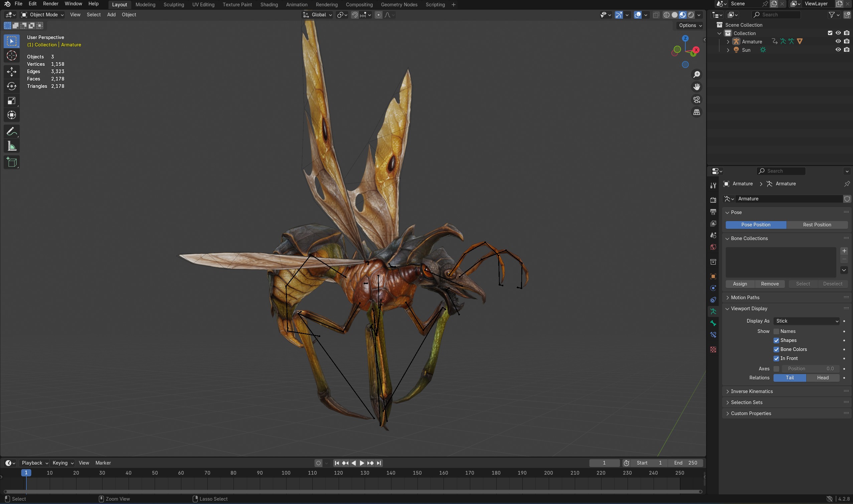
Task: Switch to orthographic grid view icon
Action: tap(696, 112)
